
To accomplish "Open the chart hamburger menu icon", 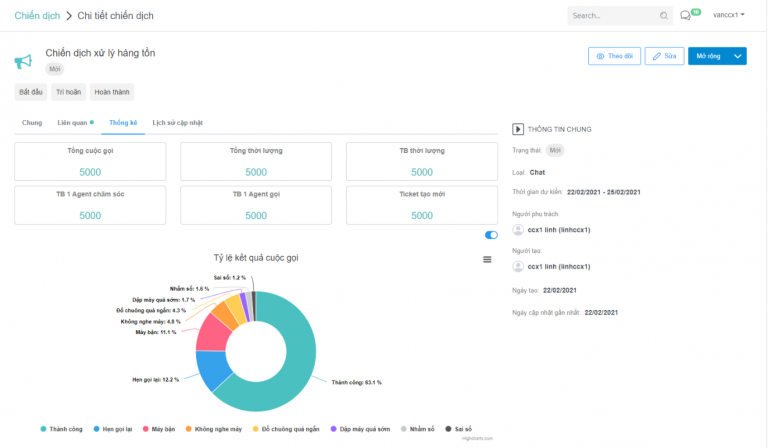I will coord(487,259).
